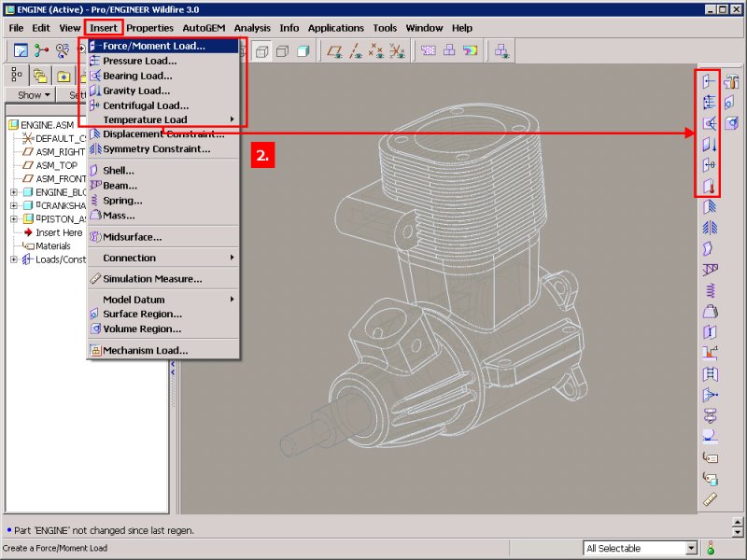The width and height of the screenshot is (747, 560).
Task: Expand the PISTON_A tree node
Action: tap(14, 219)
